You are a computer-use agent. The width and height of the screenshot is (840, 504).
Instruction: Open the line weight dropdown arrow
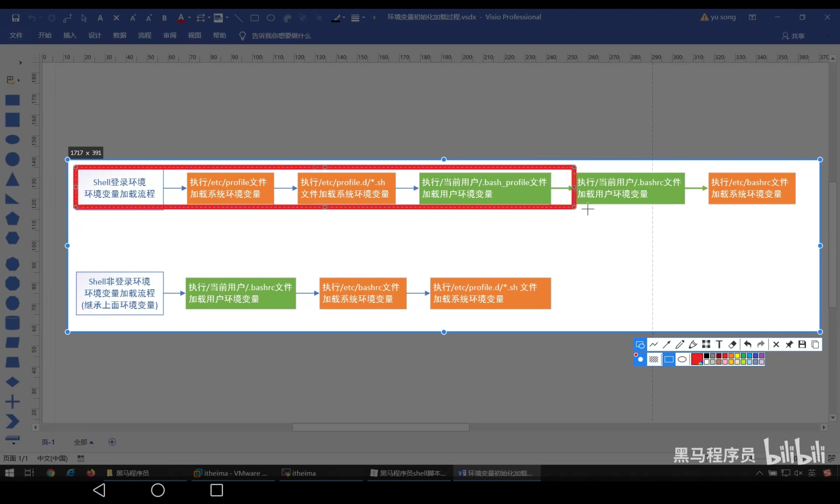(x=364, y=18)
